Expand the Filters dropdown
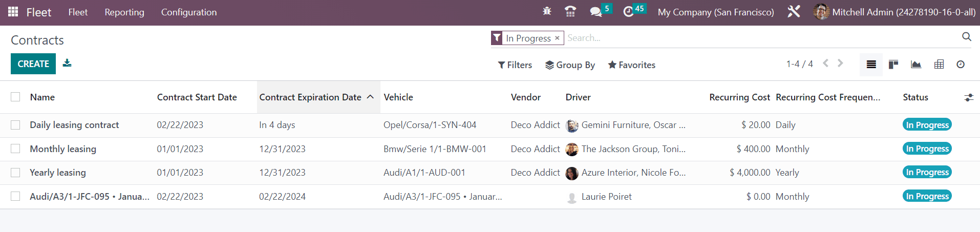The width and height of the screenshot is (980, 232). click(x=515, y=65)
